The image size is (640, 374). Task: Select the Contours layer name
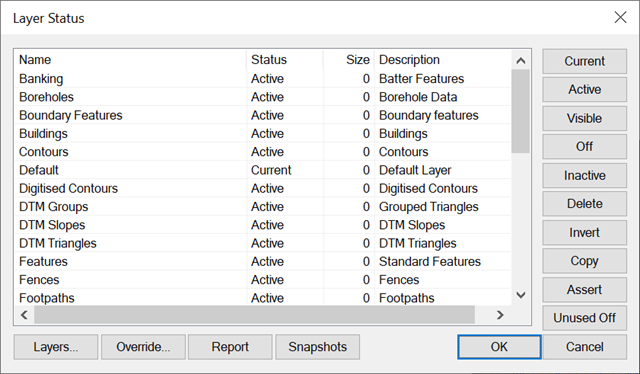point(44,151)
